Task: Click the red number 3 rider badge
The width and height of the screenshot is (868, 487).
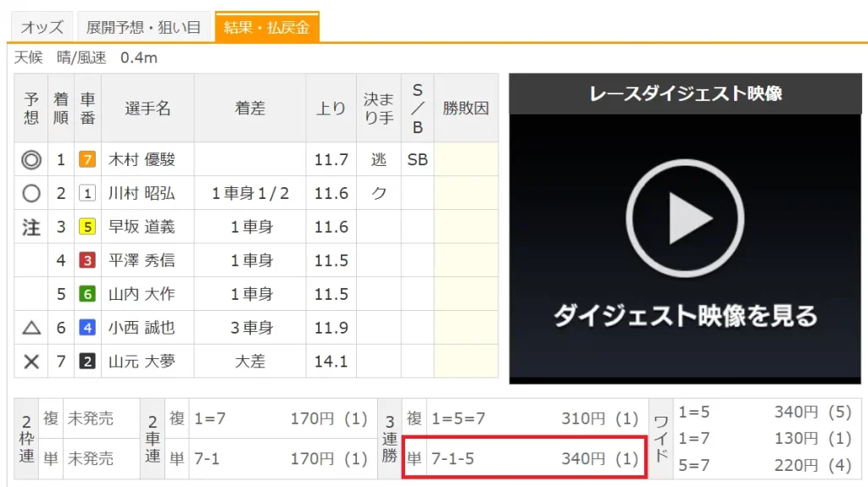Action: 87,261
